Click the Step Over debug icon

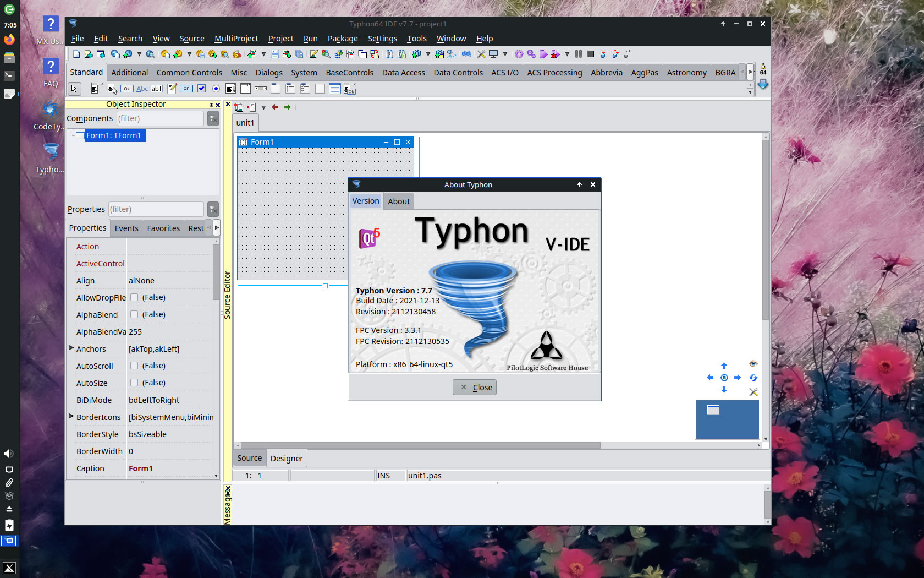pyautogui.click(x=614, y=54)
